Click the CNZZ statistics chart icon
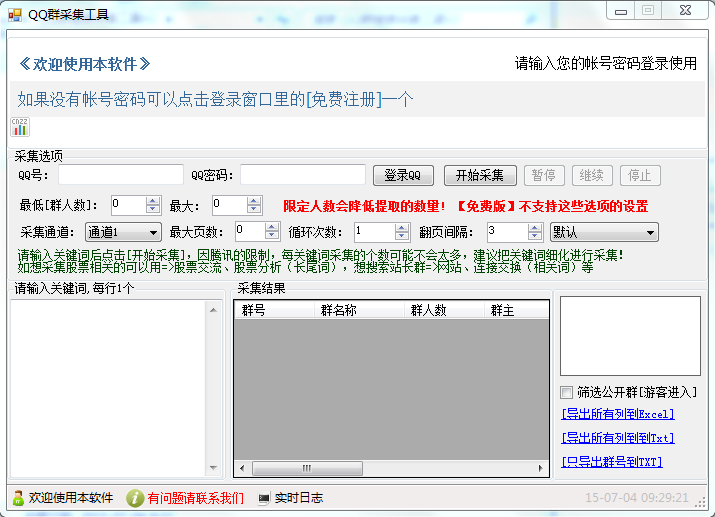 click(x=20, y=126)
